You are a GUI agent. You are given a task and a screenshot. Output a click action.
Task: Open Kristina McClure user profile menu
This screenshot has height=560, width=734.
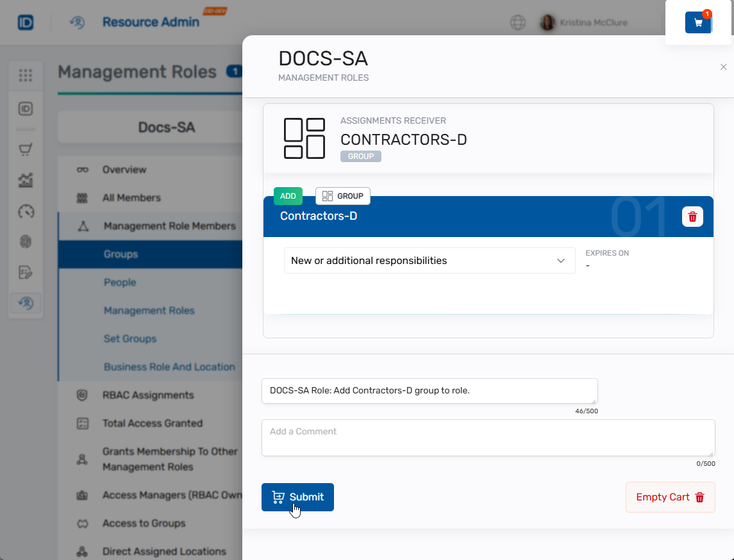coord(584,22)
